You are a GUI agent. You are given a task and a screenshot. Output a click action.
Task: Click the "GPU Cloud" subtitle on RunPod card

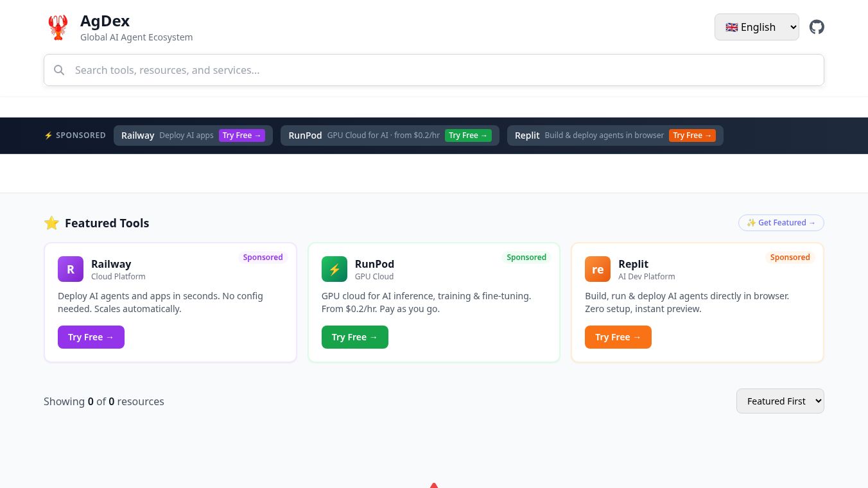click(374, 277)
